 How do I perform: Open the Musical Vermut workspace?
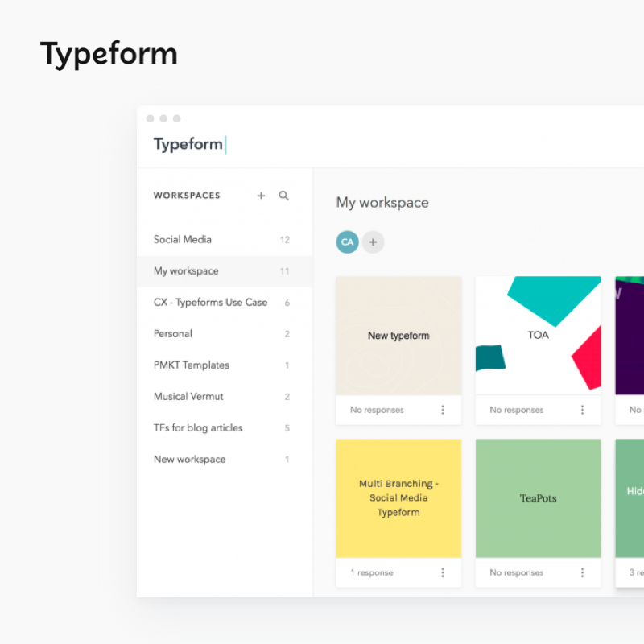coord(225,397)
